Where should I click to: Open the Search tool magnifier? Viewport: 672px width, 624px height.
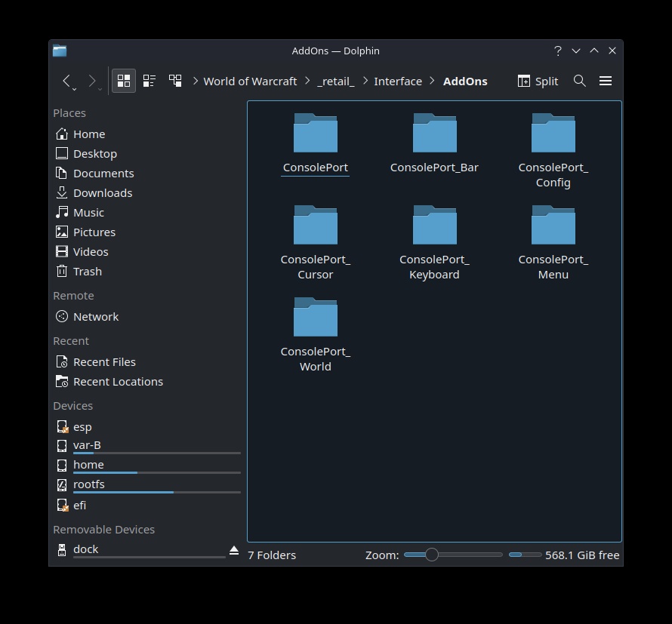point(579,81)
